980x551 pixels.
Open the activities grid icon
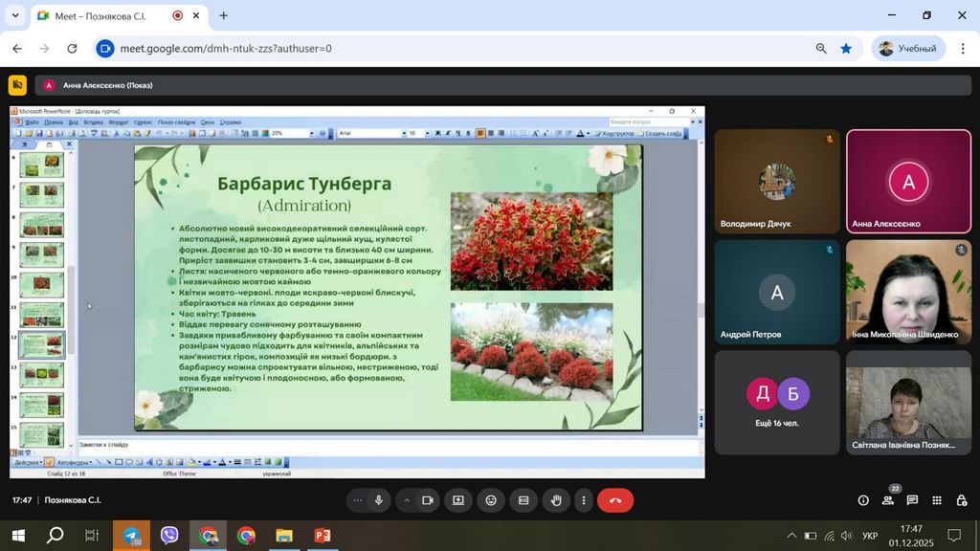point(936,500)
